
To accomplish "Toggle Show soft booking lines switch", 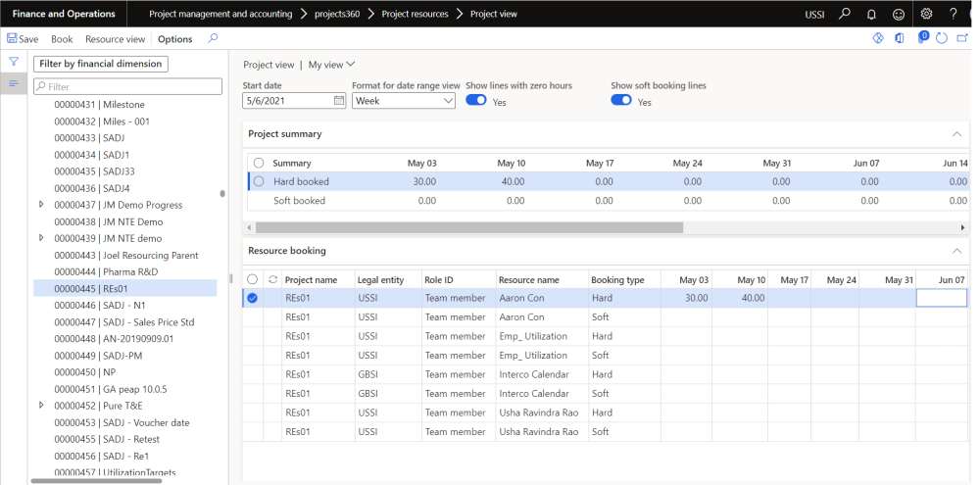I will click(x=621, y=101).
